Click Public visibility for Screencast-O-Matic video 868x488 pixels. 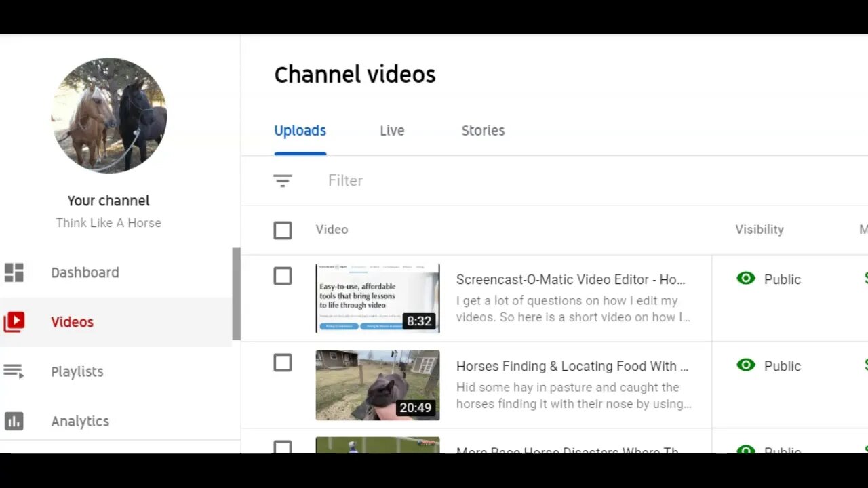point(783,279)
